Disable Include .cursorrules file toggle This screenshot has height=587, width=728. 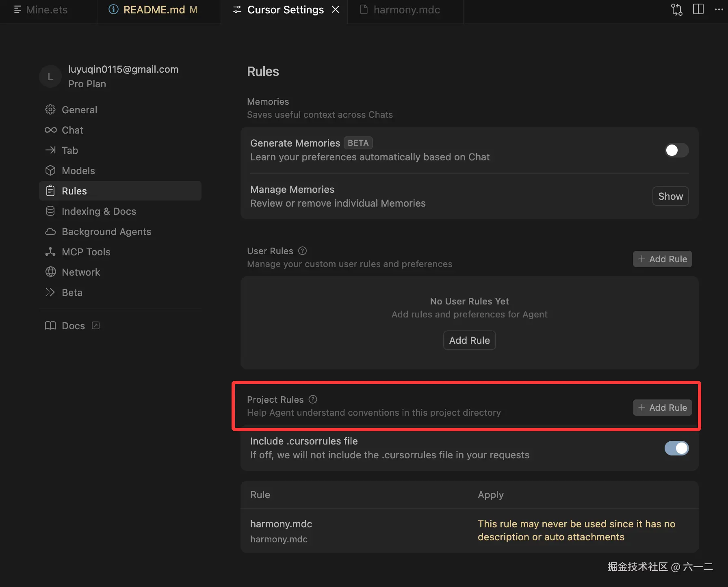[676, 448]
